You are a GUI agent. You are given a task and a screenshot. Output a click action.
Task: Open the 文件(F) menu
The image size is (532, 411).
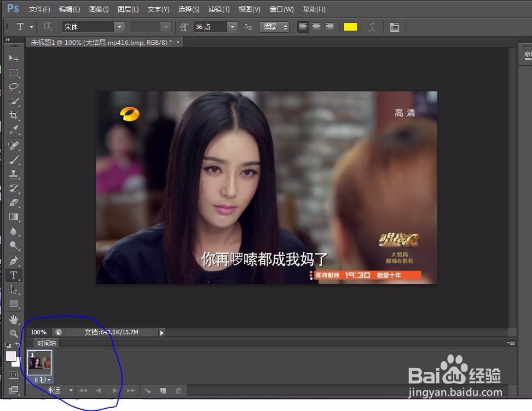click(x=39, y=9)
